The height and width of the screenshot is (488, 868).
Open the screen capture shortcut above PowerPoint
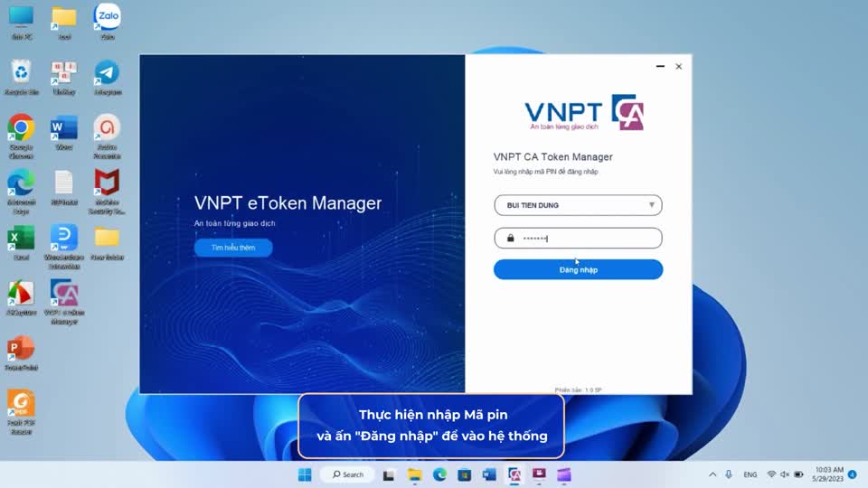pyautogui.click(x=21, y=297)
